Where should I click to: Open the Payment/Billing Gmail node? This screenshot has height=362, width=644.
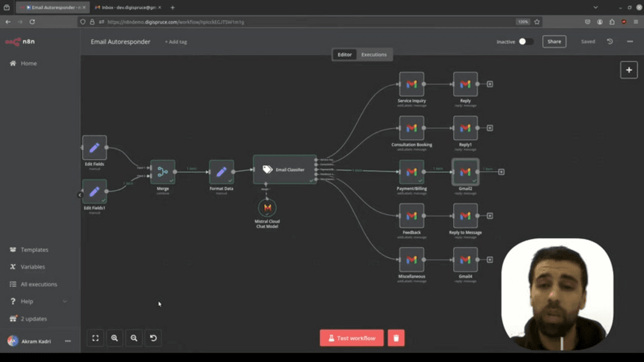(x=411, y=173)
